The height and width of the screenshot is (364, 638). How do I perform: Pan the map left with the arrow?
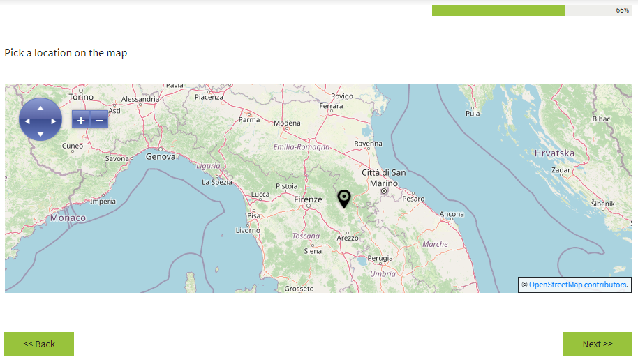click(27, 121)
